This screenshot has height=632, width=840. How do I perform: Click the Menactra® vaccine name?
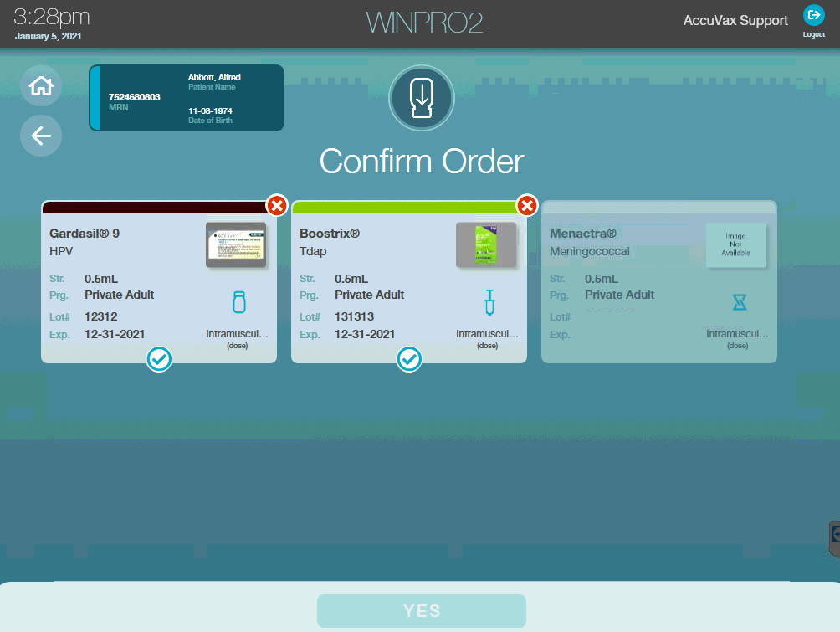coord(583,234)
